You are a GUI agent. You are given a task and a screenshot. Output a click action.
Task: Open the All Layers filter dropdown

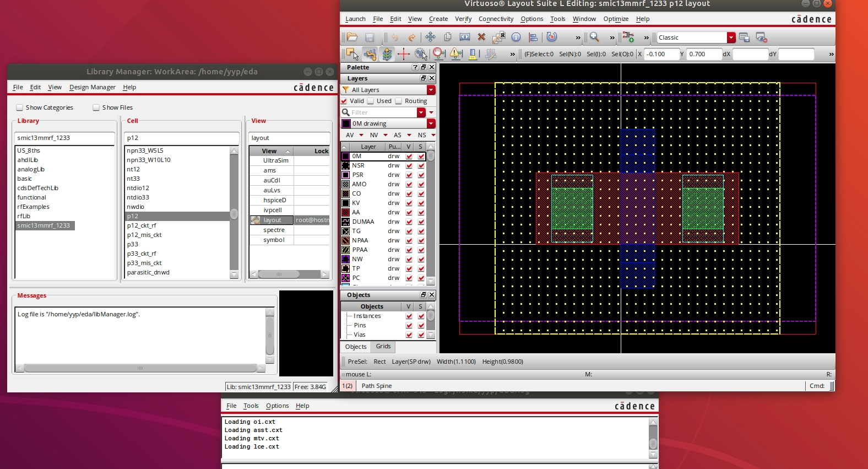tap(431, 90)
